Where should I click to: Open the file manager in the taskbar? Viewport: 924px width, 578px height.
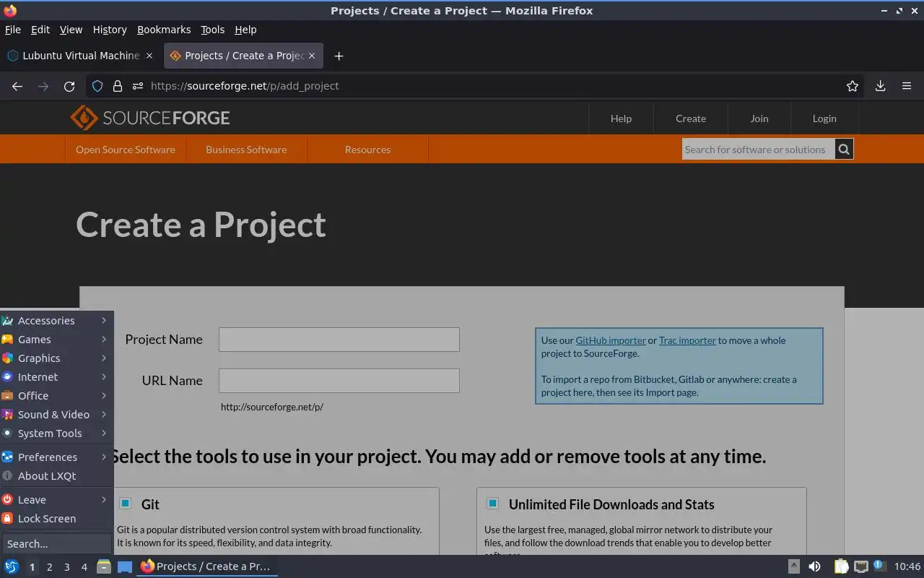click(104, 566)
